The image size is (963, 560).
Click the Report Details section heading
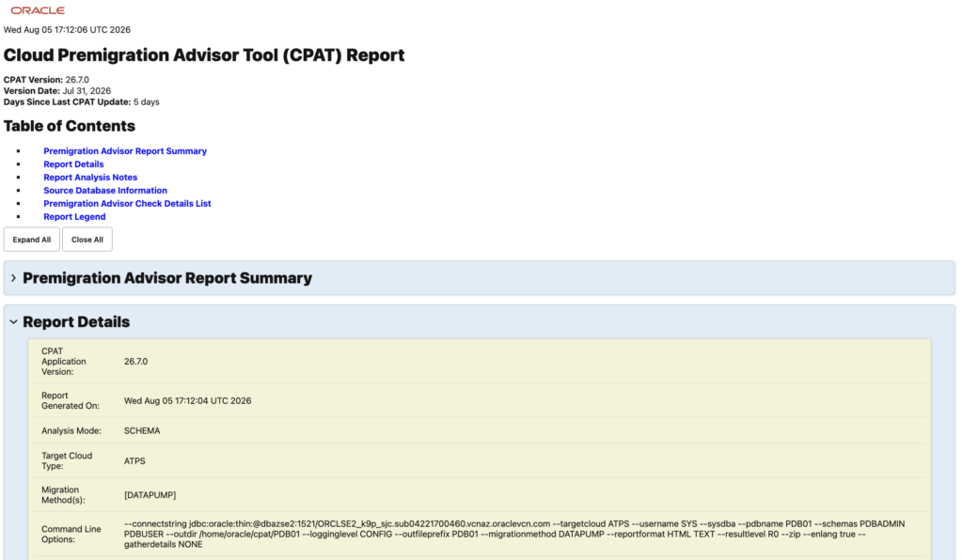[76, 322]
